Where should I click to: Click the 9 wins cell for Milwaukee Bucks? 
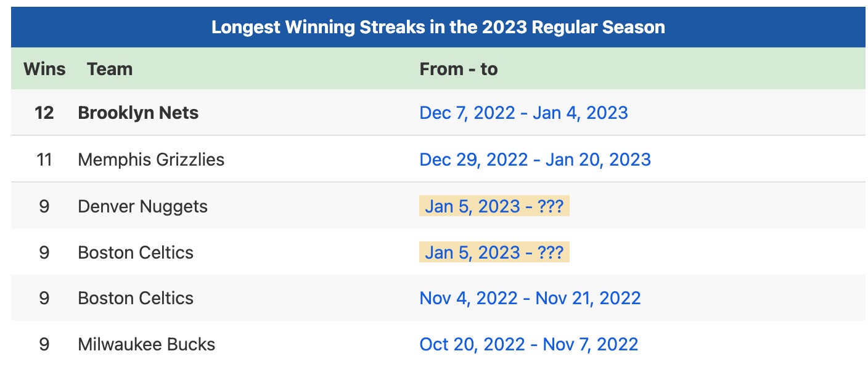pyautogui.click(x=44, y=344)
